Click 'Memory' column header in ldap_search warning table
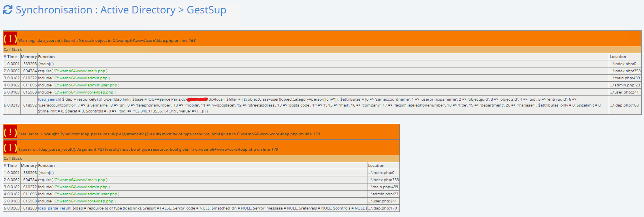 (x=29, y=57)
